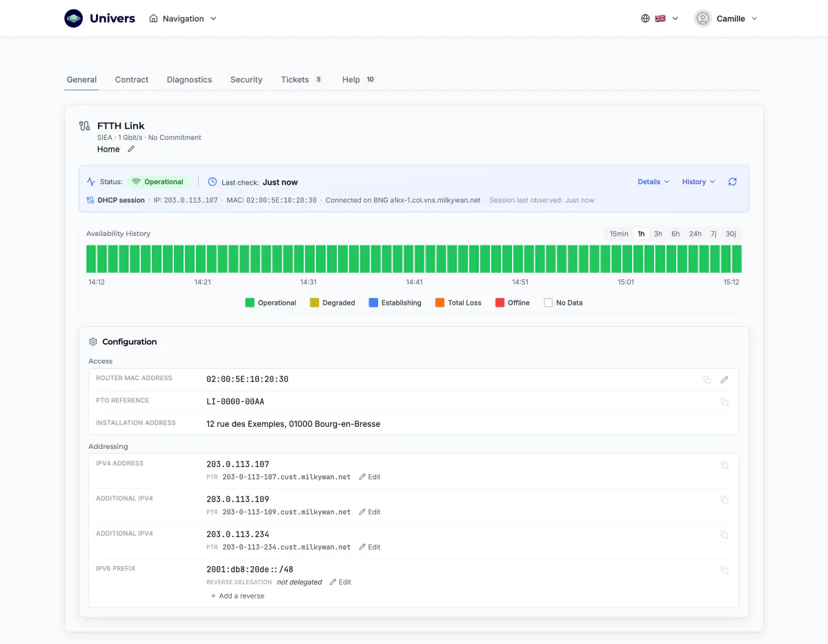828x644 pixels.
Task: Refresh the link status
Action: (733, 182)
